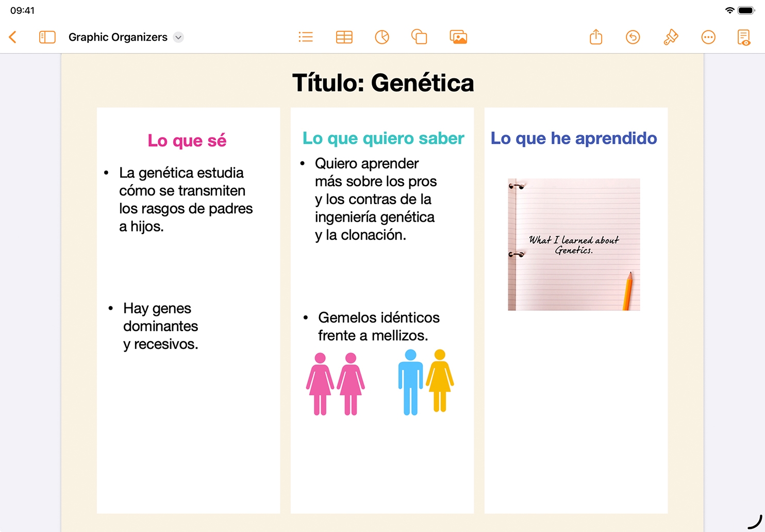The height and width of the screenshot is (532, 765).
Task: Insert a table from the toolbar
Action: [x=344, y=37]
